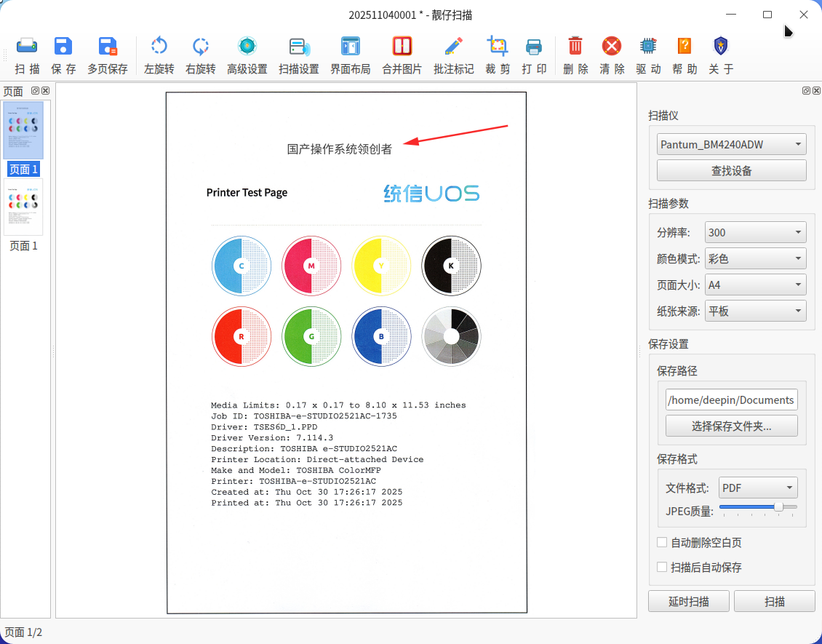Float the pages (页面) panel
Screen dimensions: 822x644
[x=35, y=91]
